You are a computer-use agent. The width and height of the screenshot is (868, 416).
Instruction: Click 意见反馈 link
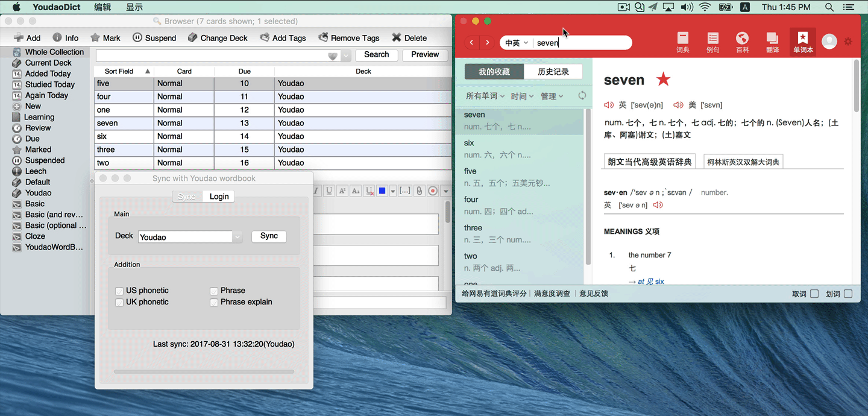594,294
